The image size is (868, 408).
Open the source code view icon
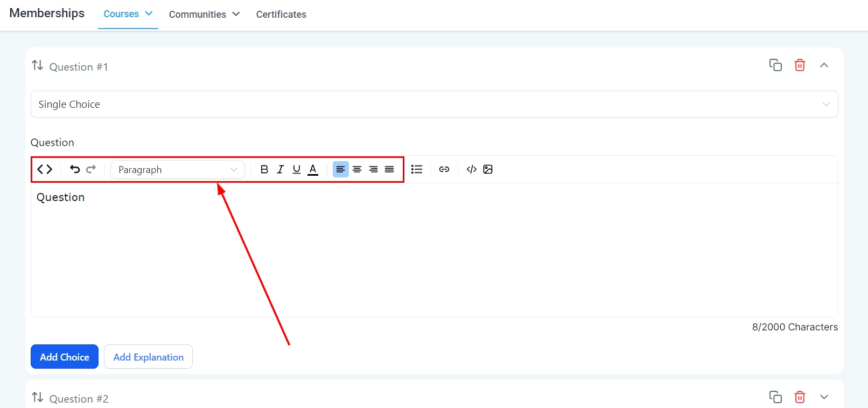pyautogui.click(x=45, y=169)
